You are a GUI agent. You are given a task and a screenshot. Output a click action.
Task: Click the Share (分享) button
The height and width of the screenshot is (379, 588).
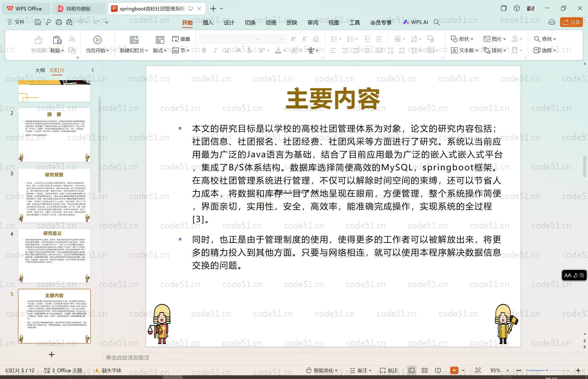point(571,22)
